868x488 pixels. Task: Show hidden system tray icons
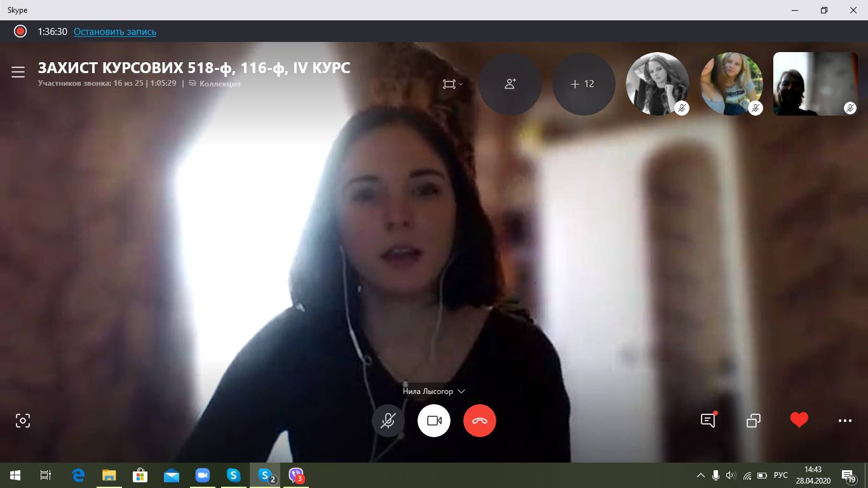click(x=701, y=475)
